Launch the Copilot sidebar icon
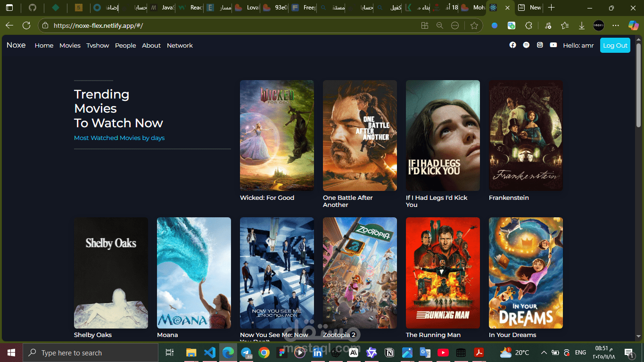The width and height of the screenshot is (644, 362). [x=633, y=25]
